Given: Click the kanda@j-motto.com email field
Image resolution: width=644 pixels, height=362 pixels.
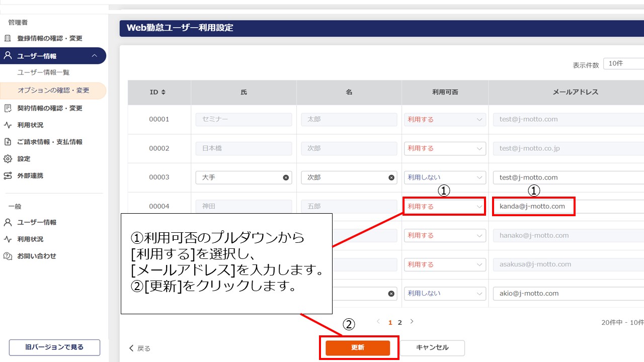Looking at the screenshot, I should (x=532, y=206).
